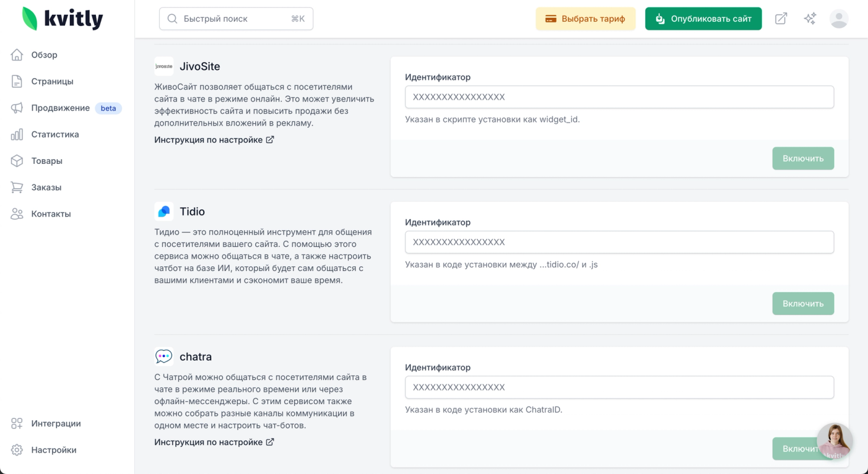Click the Интеграции grid-plus icon

(x=17, y=424)
